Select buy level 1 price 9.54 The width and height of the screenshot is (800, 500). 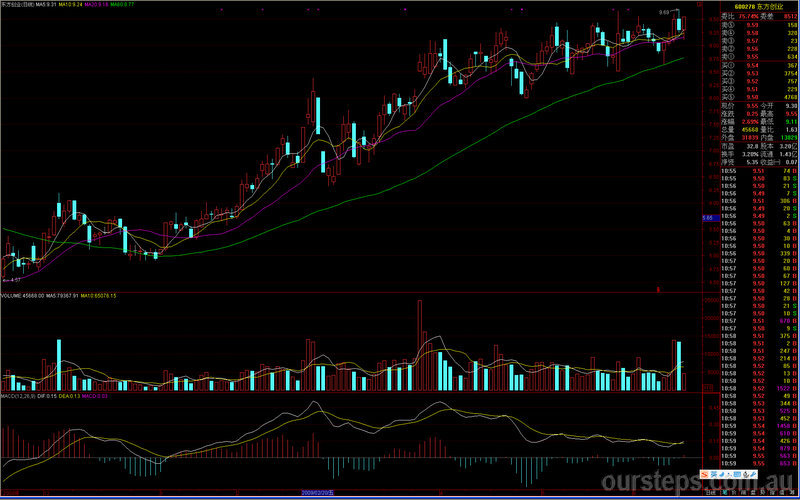pyautogui.click(x=753, y=65)
